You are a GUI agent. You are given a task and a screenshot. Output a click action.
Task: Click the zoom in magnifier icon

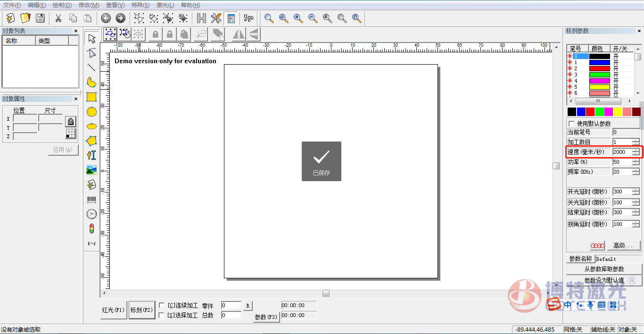pos(298,18)
